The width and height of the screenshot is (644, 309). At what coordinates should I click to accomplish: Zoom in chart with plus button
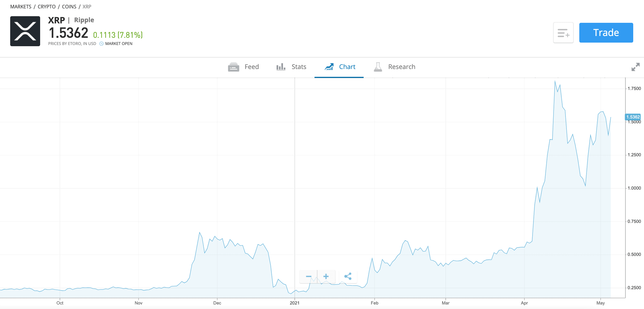(x=326, y=277)
